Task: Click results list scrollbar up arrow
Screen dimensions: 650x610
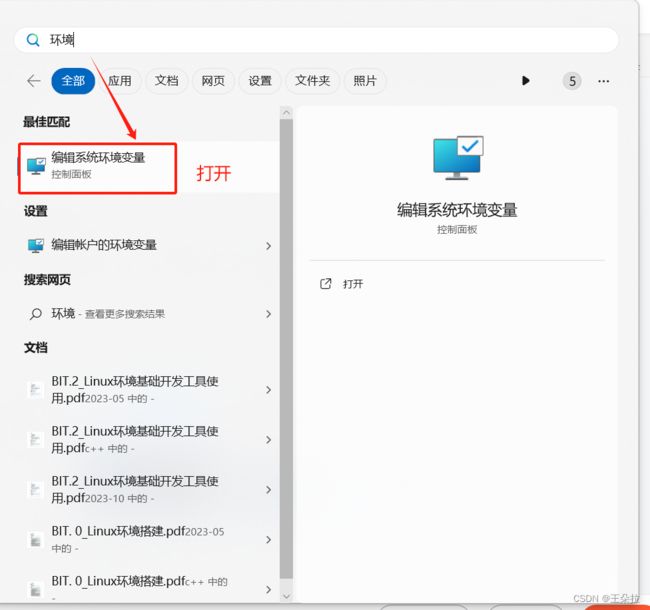Action: (x=286, y=112)
